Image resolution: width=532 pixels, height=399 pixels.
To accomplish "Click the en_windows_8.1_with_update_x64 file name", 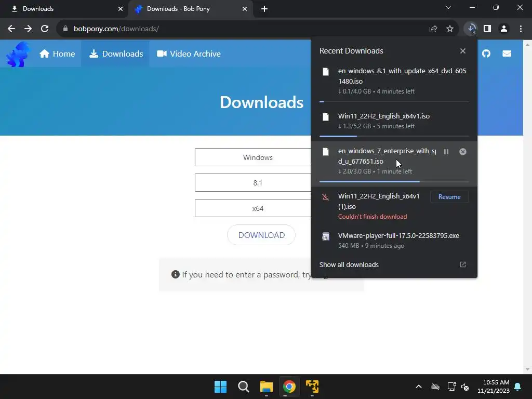I will (x=402, y=76).
